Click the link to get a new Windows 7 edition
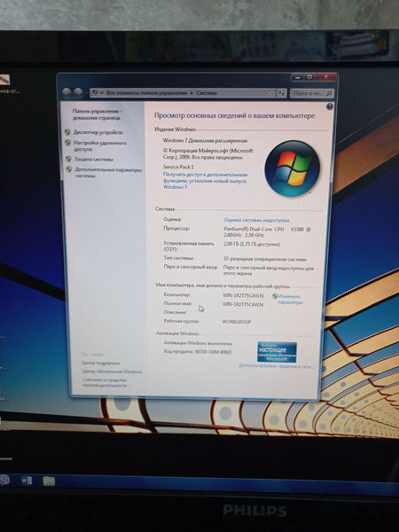The image size is (399, 532). [x=206, y=181]
